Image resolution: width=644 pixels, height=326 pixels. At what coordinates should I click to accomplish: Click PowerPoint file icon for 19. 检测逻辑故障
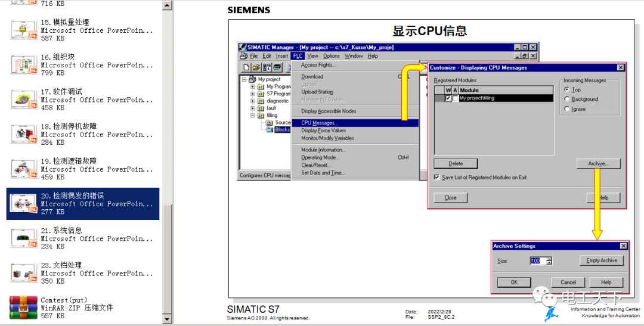click(x=24, y=169)
